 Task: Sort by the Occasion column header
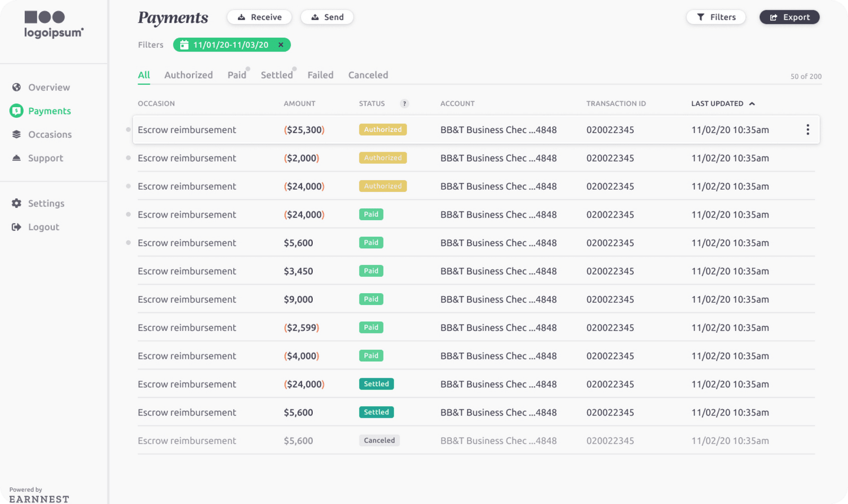pos(156,104)
